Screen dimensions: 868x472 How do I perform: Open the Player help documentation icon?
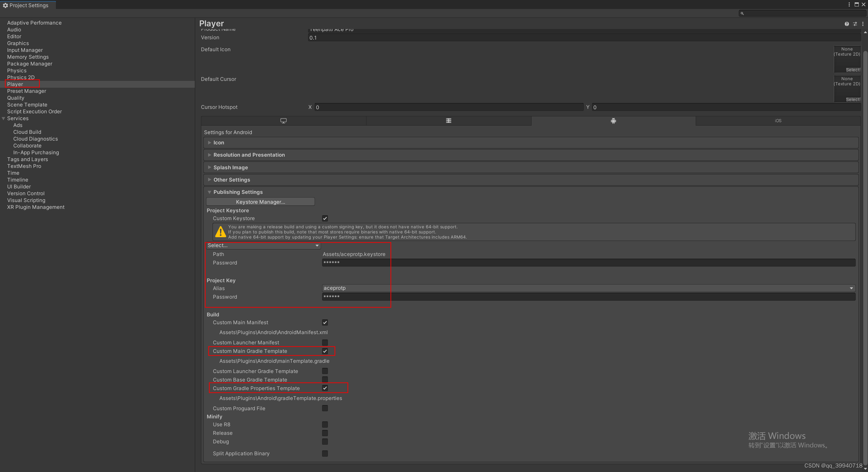click(x=847, y=24)
